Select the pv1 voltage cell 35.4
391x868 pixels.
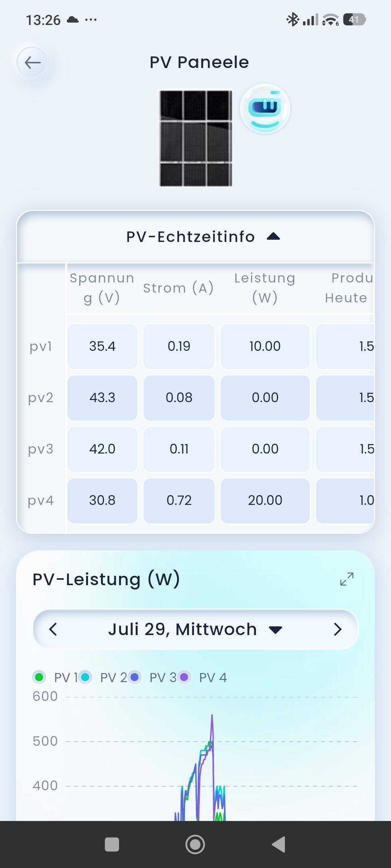click(x=102, y=346)
